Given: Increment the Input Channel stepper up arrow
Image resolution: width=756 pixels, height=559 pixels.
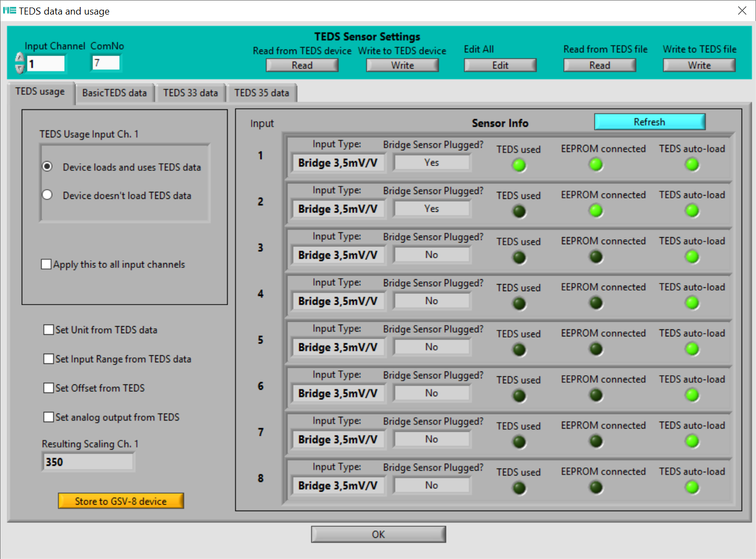Looking at the screenshot, I should (x=20, y=58).
